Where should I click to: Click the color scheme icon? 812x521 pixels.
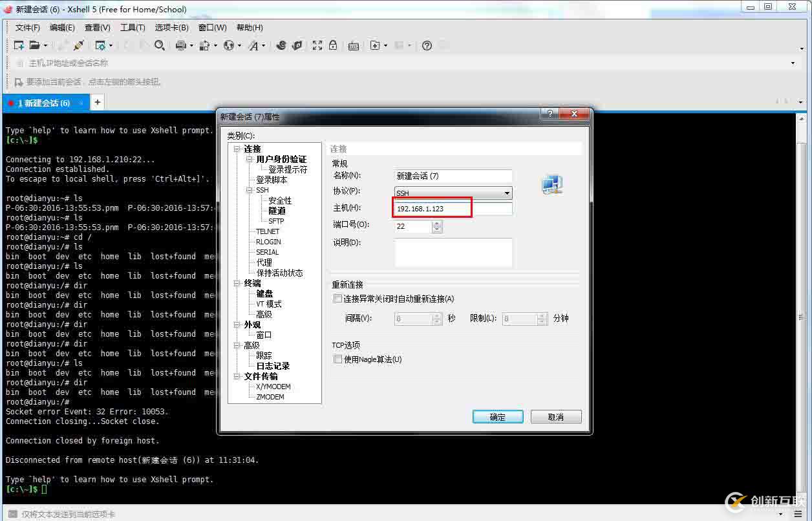204,45
